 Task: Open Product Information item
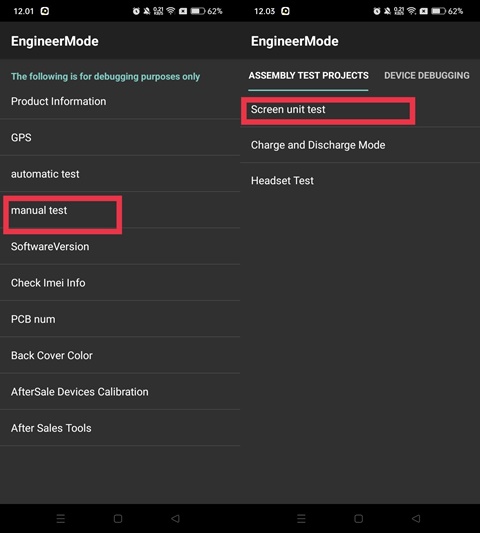point(120,101)
